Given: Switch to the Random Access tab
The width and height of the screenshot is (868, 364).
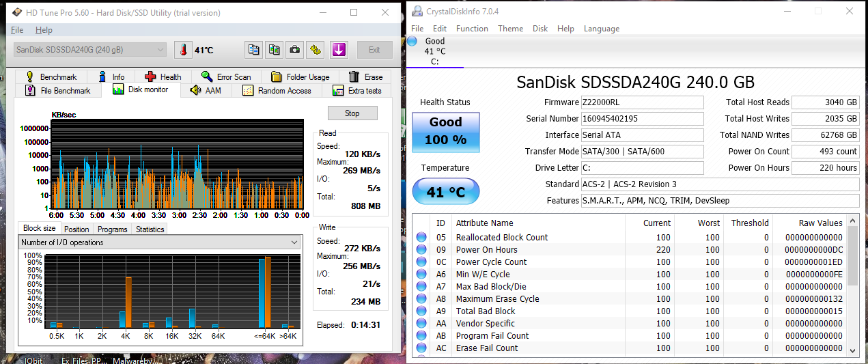Looking at the screenshot, I should click(x=277, y=91).
